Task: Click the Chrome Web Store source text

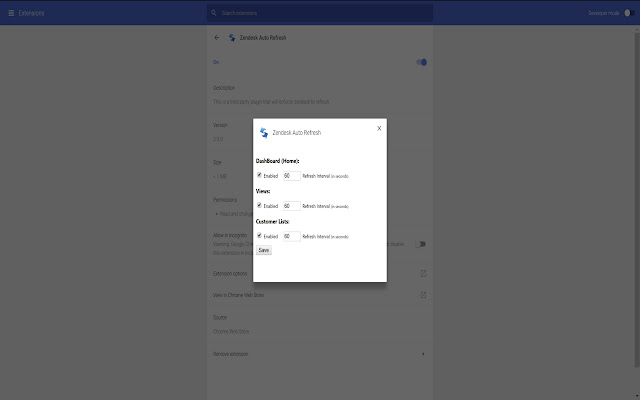Action: tap(231, 331)
